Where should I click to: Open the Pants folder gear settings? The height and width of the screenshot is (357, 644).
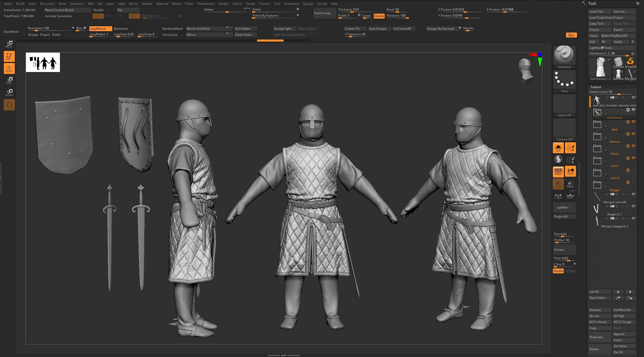tap(628, 146)
